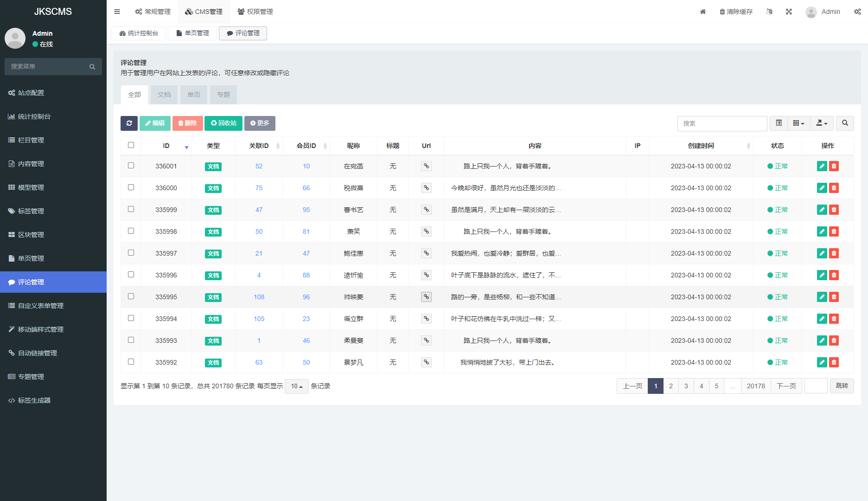This screenshot has width=868, height=501.
Task: Open the language switch icon in top bar
Action: [x=770, y=12]
